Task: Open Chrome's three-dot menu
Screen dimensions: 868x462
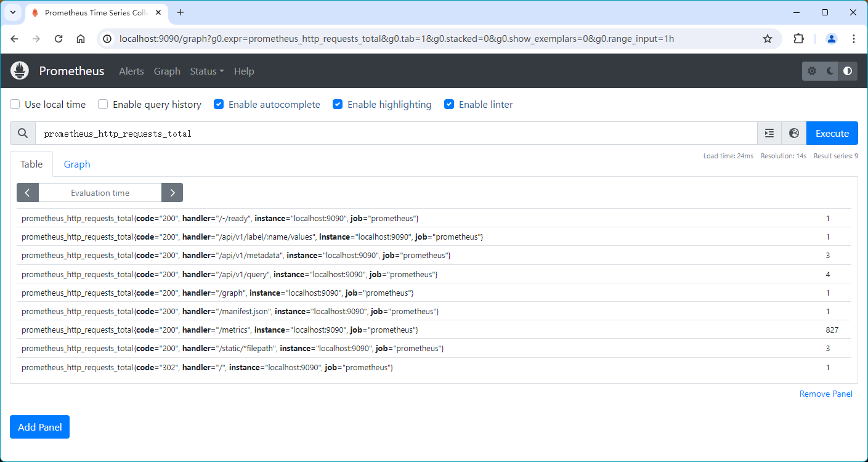Action: pyautogui.click(x=854, y=39)
